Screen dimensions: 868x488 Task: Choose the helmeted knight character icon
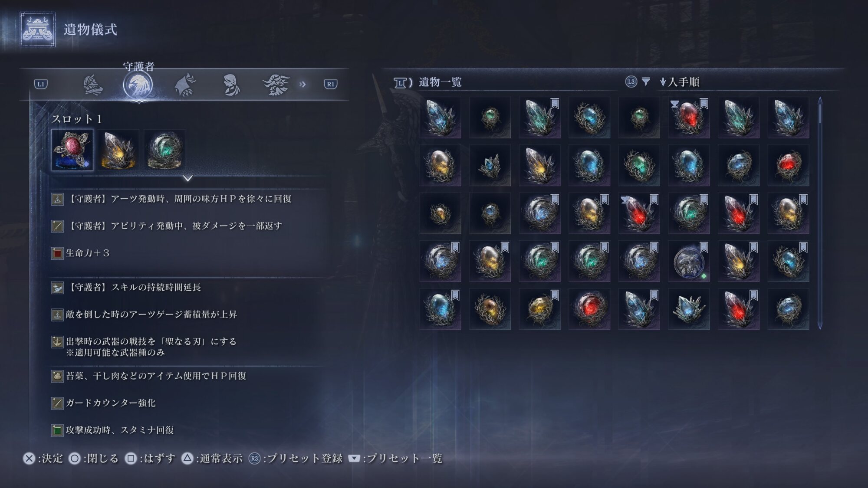(93, 85)
